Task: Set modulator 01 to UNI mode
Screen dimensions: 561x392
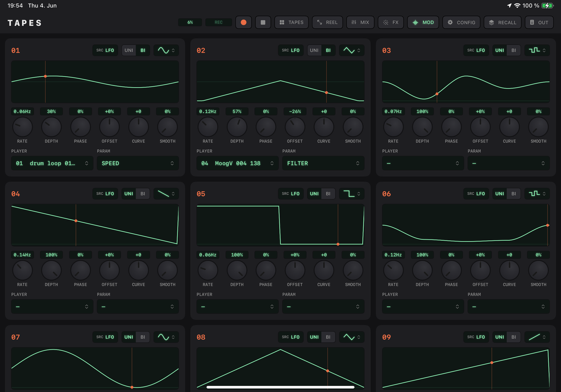Action: 129,50
